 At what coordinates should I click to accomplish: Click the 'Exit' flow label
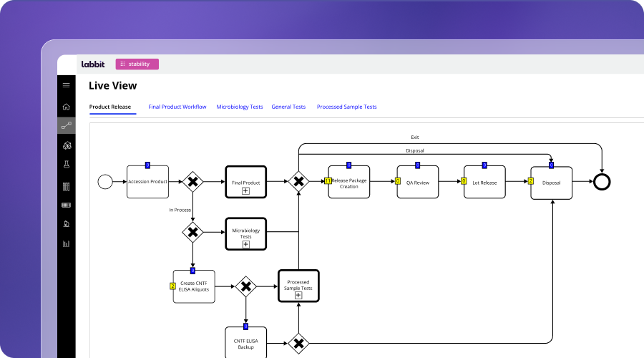point(415,137)
